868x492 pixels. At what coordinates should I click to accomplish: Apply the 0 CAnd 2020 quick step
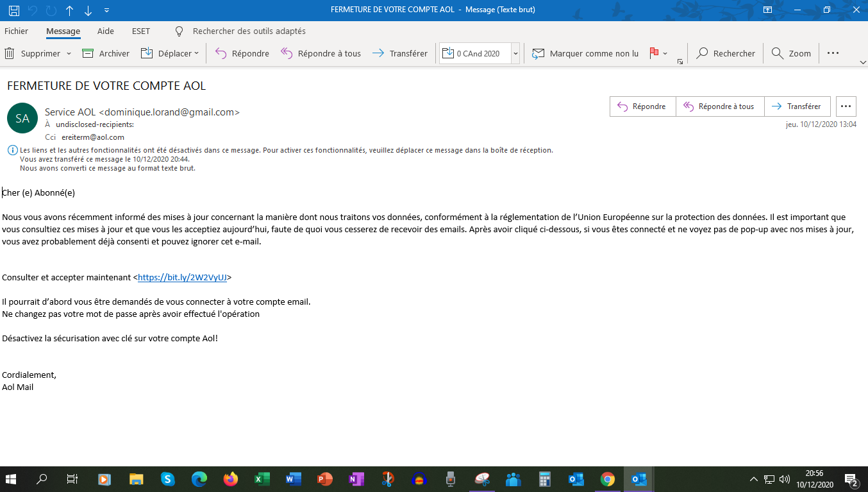click(475, 53)
